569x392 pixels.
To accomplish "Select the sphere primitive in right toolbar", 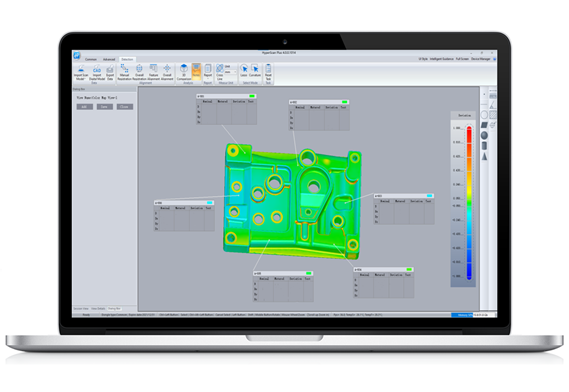I will tap(484, 135).
